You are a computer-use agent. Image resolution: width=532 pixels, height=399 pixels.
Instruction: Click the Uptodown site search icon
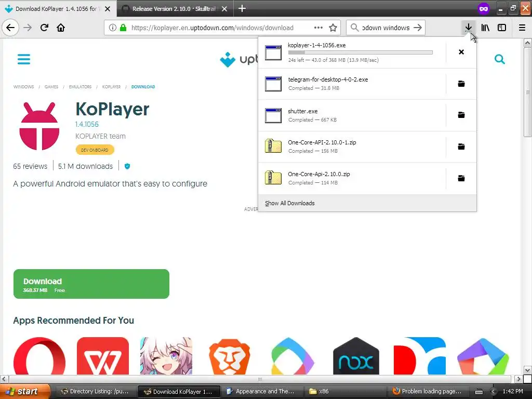tap(499, 59)
